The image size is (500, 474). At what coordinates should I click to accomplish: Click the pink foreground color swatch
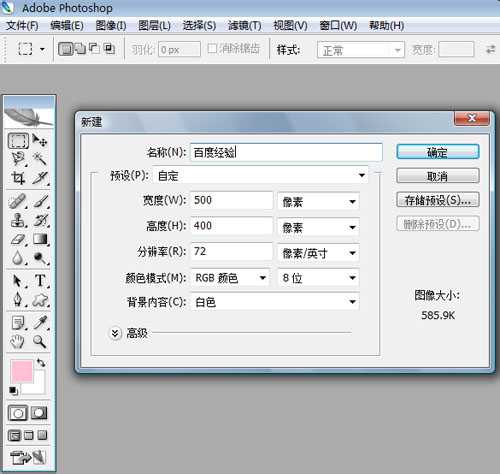point(22,371)
